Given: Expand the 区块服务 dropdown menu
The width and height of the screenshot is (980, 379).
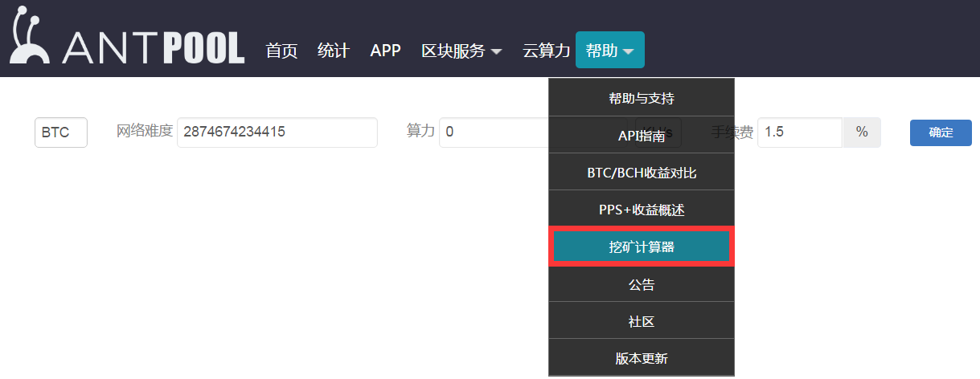Looking at the screenshot, I should point(461,51).
